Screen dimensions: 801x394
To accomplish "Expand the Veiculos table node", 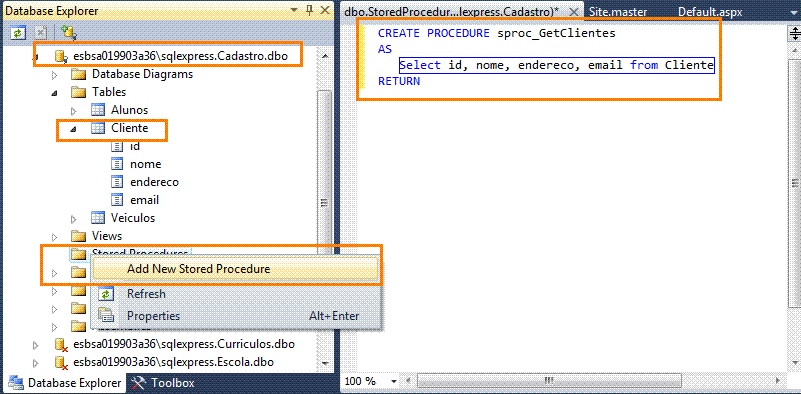I will point(74,219).
